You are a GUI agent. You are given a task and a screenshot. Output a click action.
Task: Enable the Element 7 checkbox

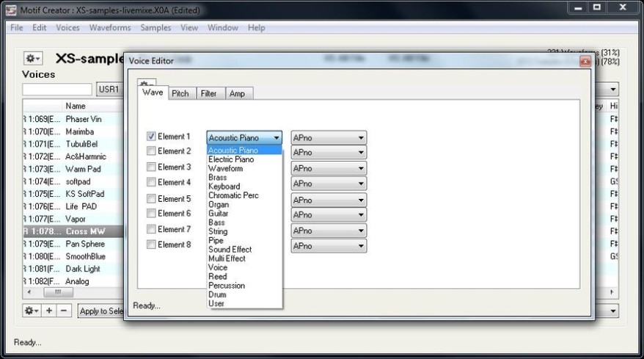(151, 229)
